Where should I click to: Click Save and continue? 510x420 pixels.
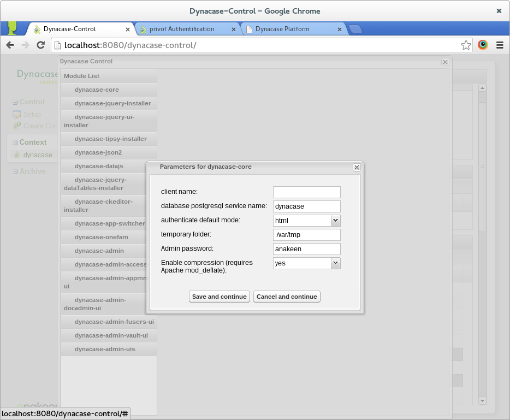click(x=219, y=297)
